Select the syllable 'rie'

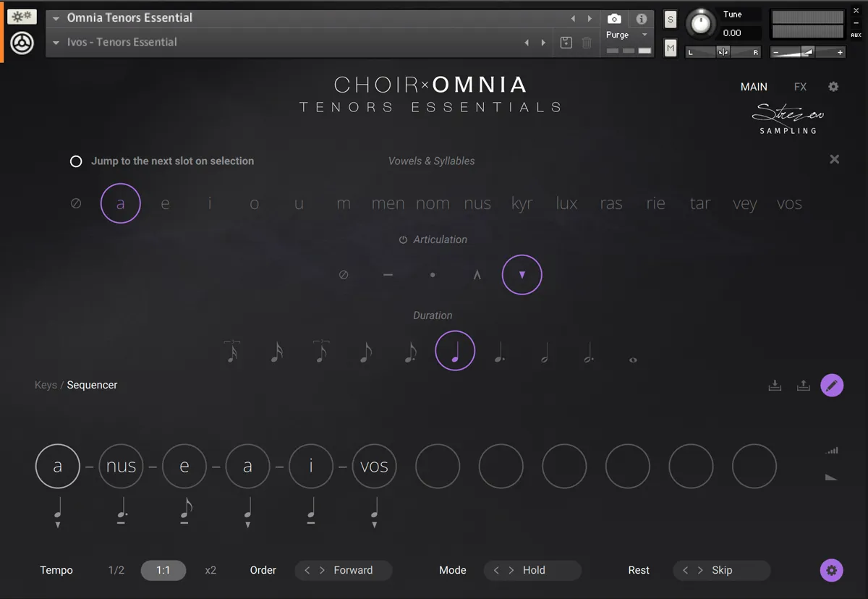[x=655, y=204]
